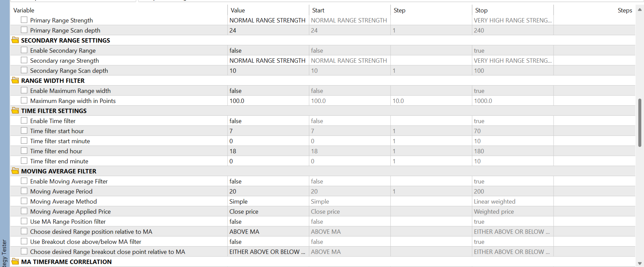Click the scroll up arrow
The image size is (644, 267).
point(640,10)
